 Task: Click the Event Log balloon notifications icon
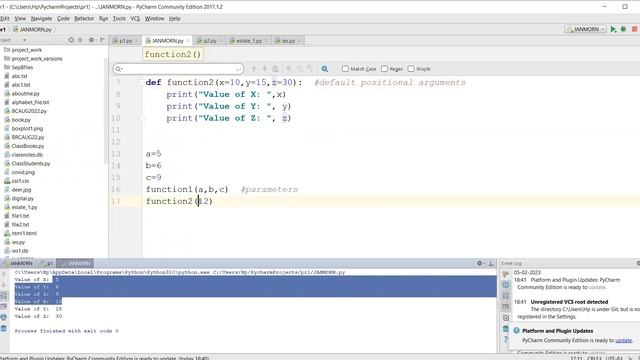(x=506, y=285)
